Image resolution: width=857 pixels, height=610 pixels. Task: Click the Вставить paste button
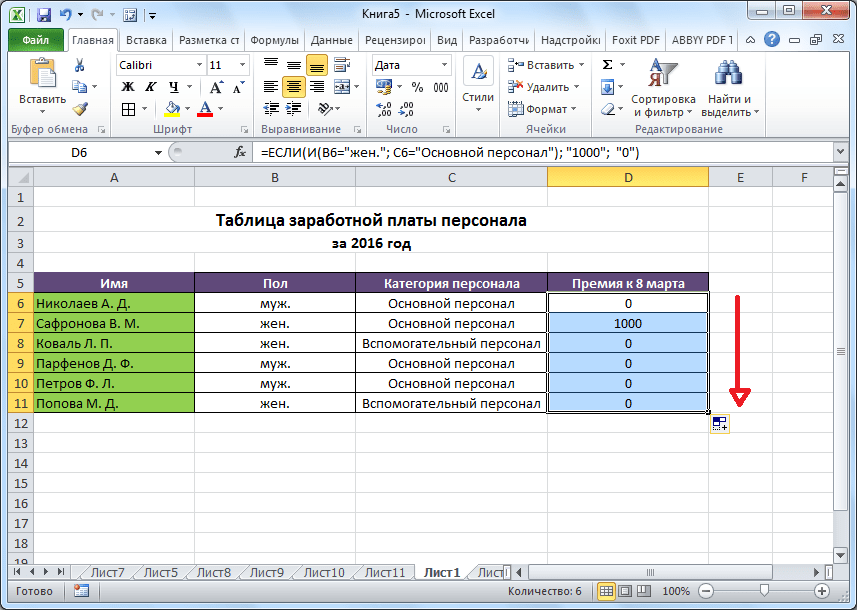coord(42,85)
